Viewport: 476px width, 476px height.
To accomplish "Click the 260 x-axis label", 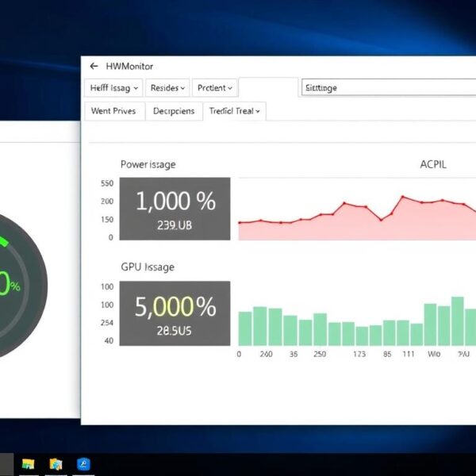I will pos(267,354).
